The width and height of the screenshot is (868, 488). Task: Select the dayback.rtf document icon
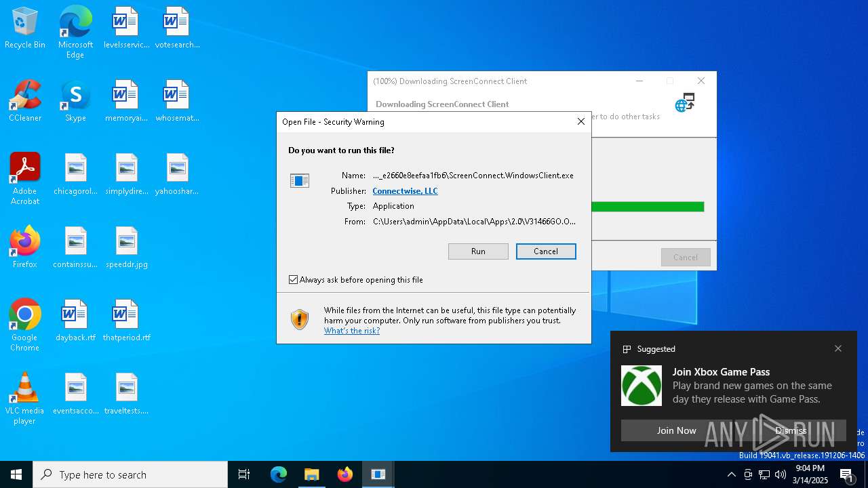75,321
